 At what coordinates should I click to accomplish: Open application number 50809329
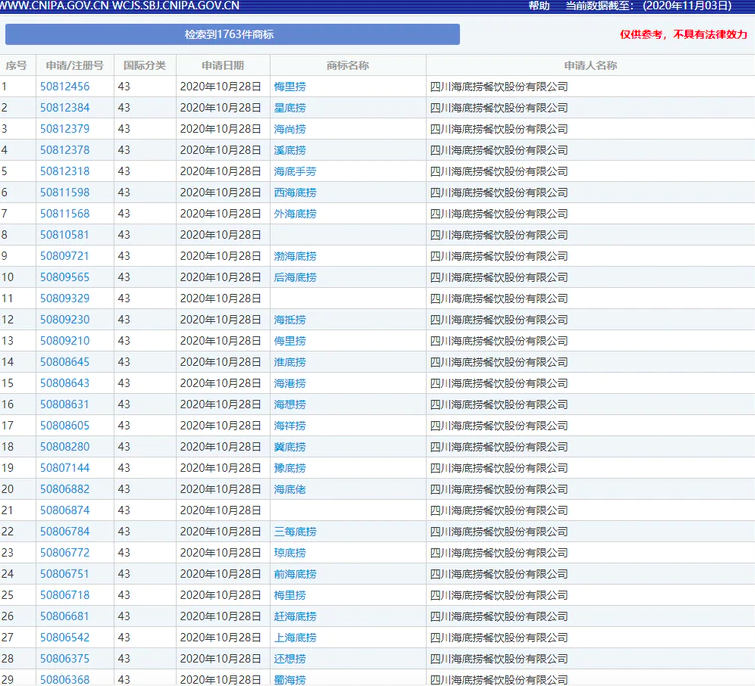tap(65, 298)
